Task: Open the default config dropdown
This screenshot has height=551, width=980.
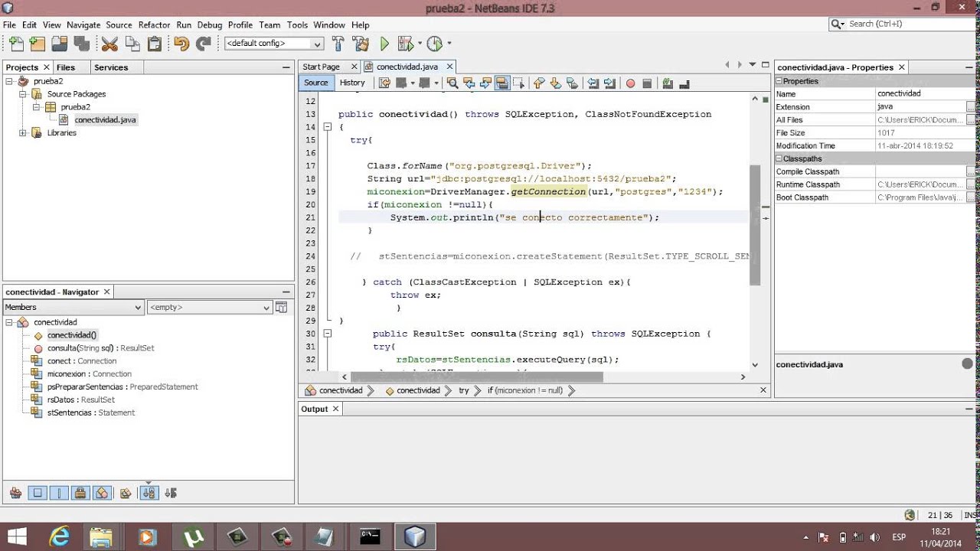Action: click(273, 44)
